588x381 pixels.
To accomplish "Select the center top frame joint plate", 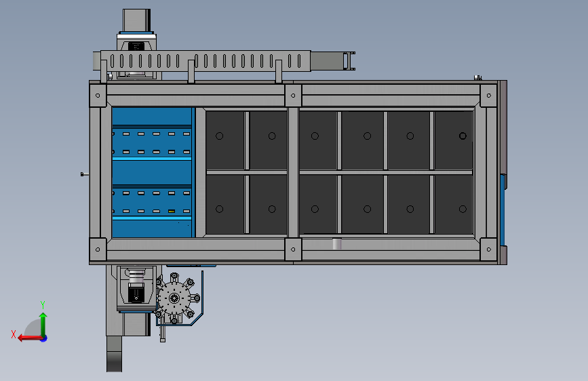I will [293, 95].
